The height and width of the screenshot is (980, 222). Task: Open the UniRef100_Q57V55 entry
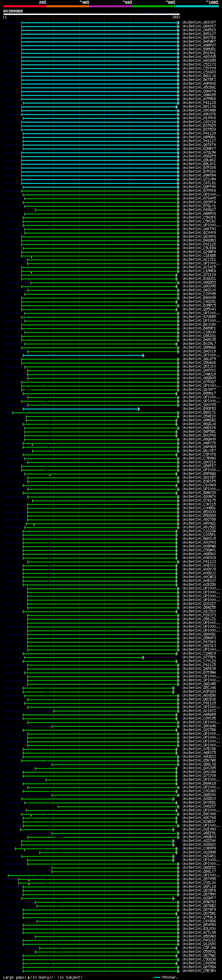(199, 880)
